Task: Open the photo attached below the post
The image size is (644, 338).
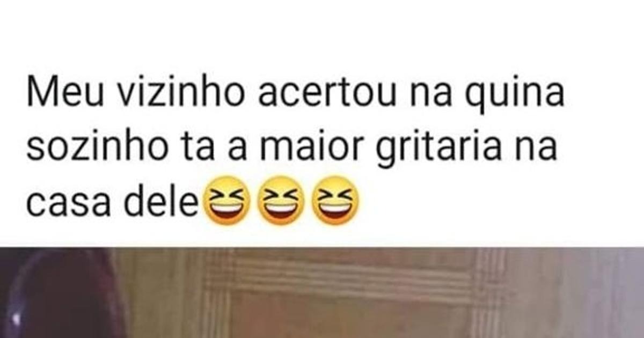Action: 322,293
